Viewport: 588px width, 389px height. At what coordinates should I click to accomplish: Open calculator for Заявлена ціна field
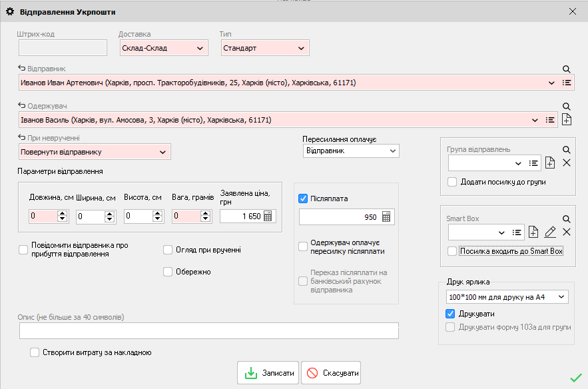coord(268,216)
